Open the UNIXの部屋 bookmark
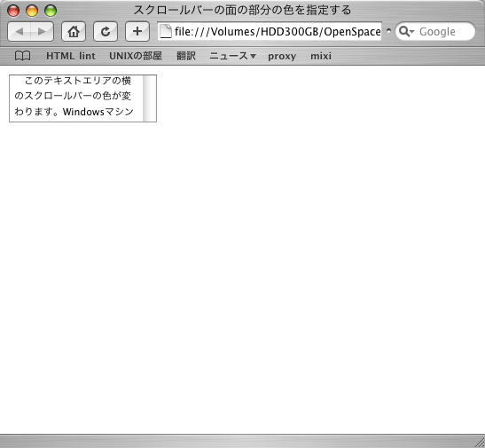The image size is (485, 448). click(136, 56)
